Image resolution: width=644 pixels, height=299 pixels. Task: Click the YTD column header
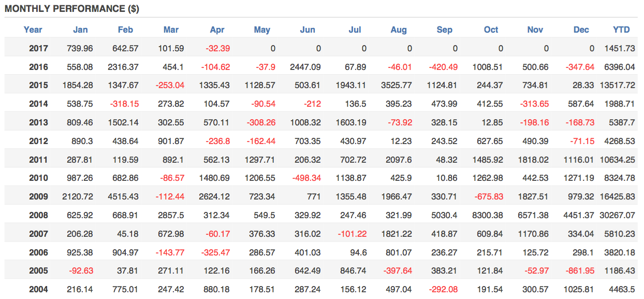point(621,30)
